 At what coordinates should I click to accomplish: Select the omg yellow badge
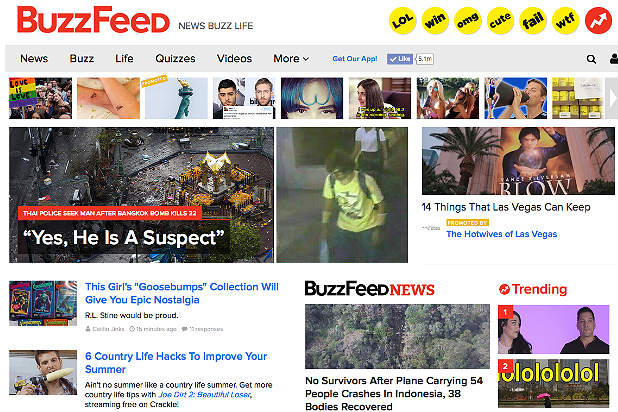(467, 20)
